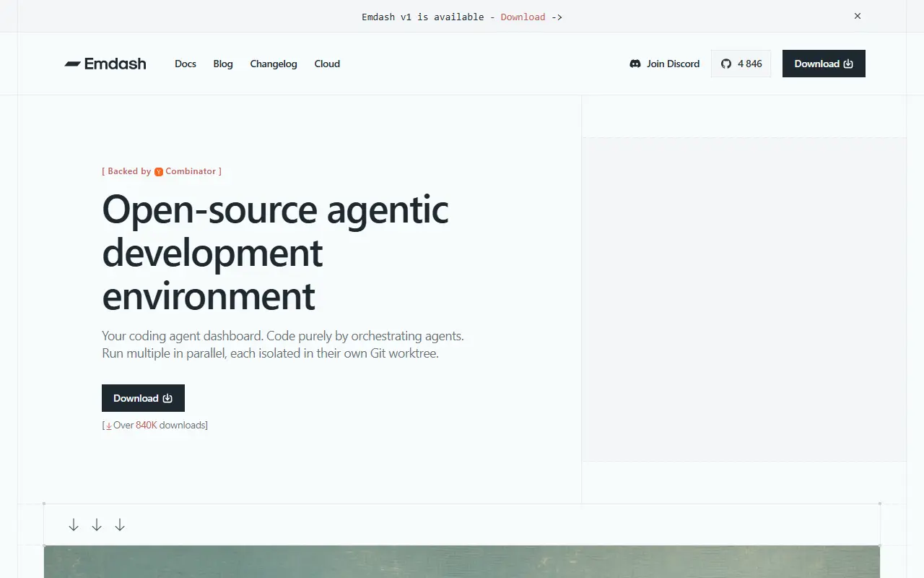The image size is (924, 578).
Task: Dismiss the announcement banner with the X
Action: point(858,16)
